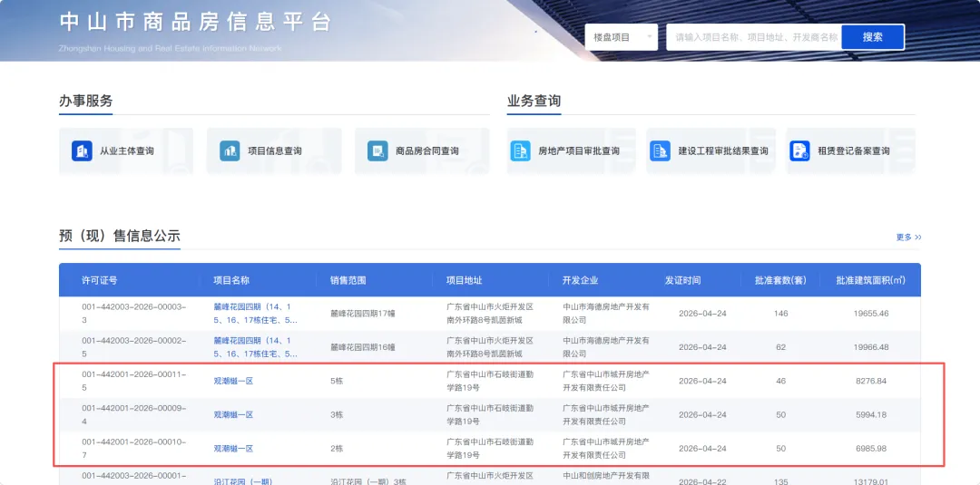Click the 房地产项目审批查询 icon
This screenshot has height=485, width=980.
click(520, 151)
